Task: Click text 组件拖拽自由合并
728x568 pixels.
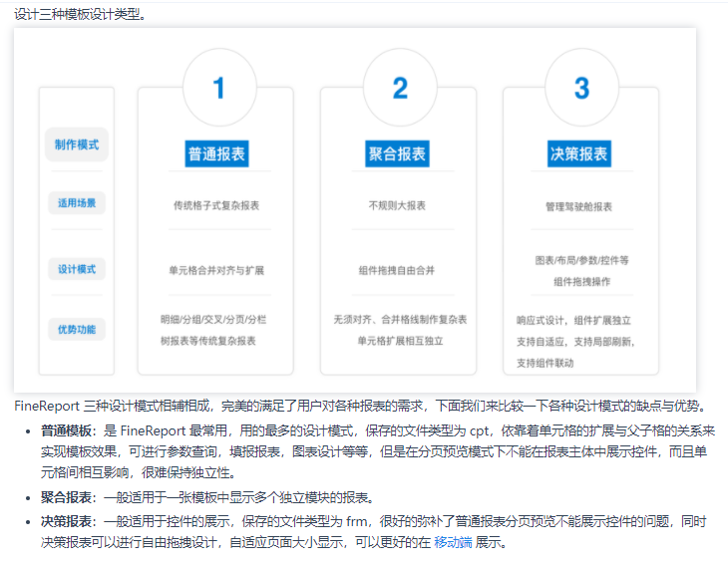Action: coord(397,270)
